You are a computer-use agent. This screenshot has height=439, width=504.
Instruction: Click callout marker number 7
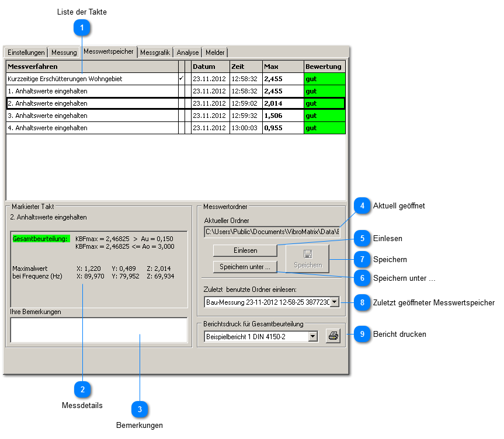[x=363, y=259]
